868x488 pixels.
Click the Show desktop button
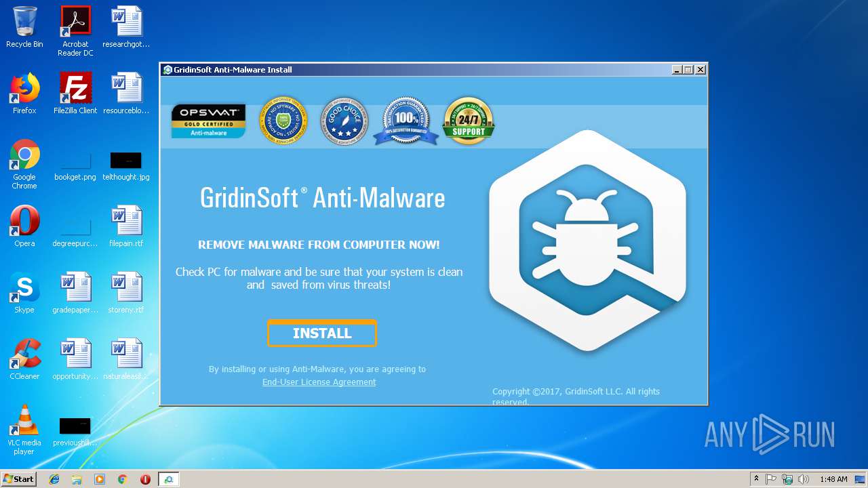(x=861, y=479)
